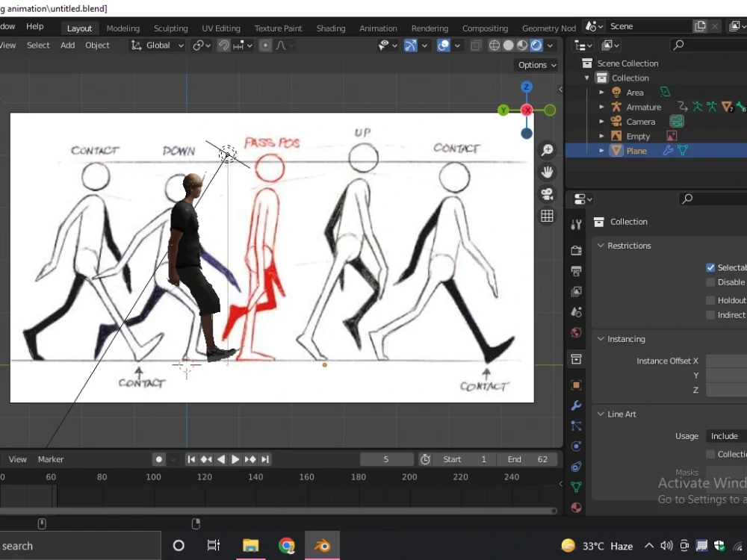
Task: Enable Line Art Collection Masks checkbox
Action: click(x=710, y=454)
